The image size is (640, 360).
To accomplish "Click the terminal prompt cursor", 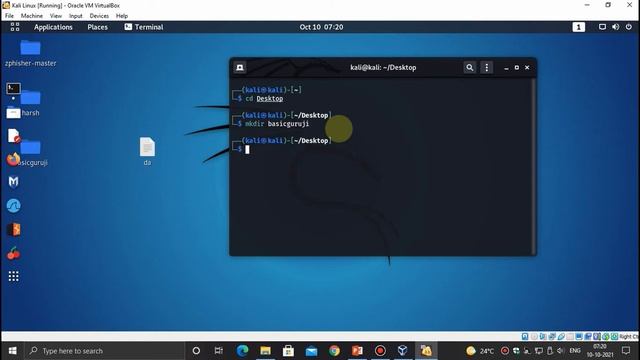I will click(247, 149).
